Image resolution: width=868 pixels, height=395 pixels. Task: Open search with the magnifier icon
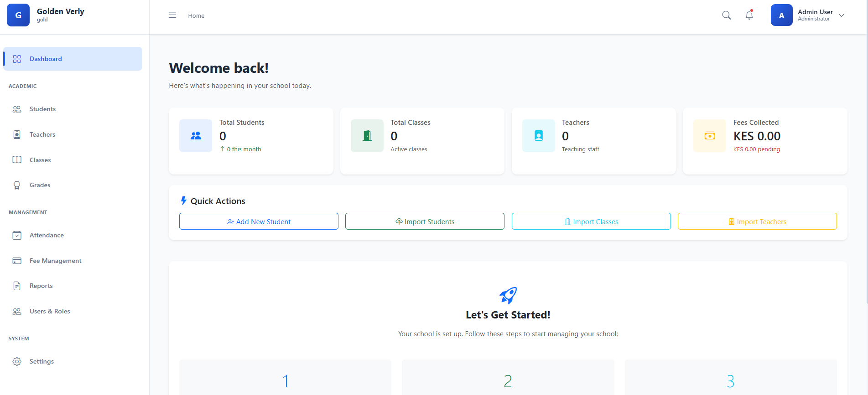coord(727,15)
